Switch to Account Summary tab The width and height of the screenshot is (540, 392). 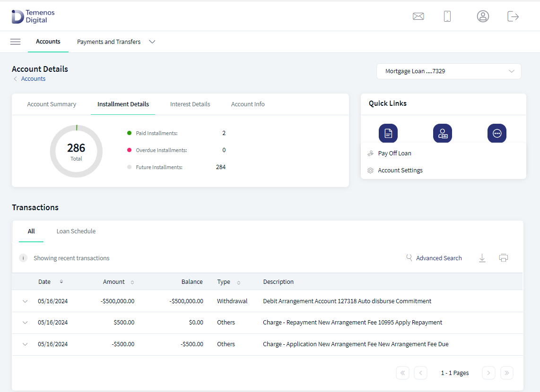pos(52,104)
